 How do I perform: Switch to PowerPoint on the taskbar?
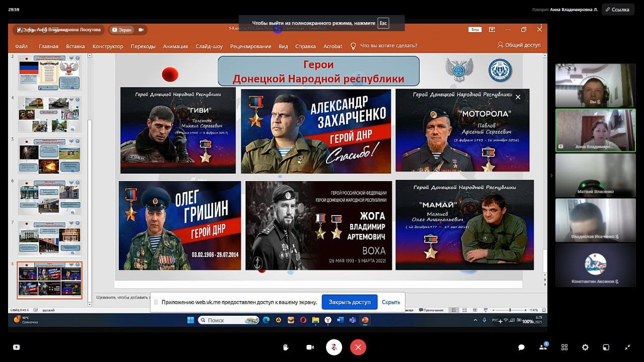click(365, 320)
